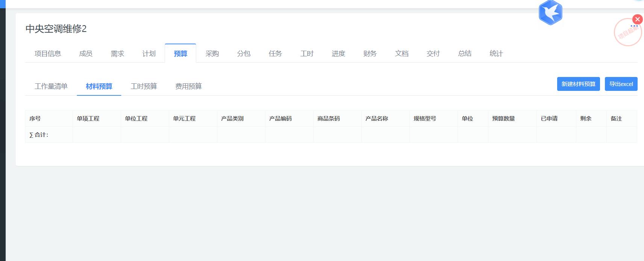Screen dimensions: 644x261
Task: Open the 分包 tab
Action: coord(244,54)
